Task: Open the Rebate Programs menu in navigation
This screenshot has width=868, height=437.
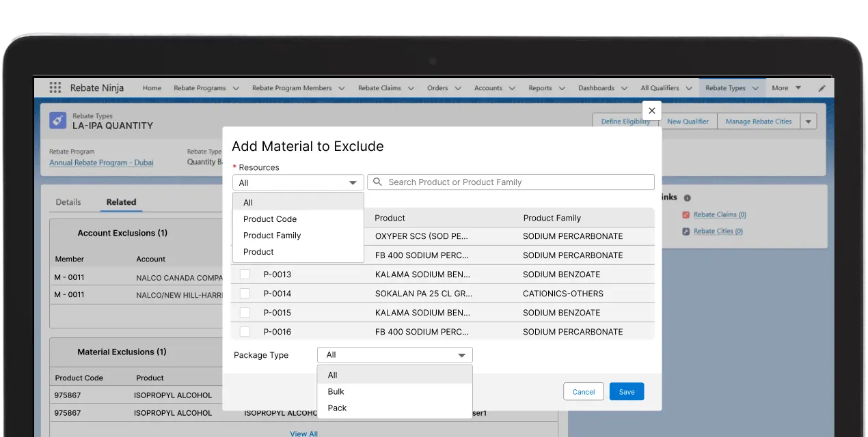Action: pyautogui.click(x=205, y=87)
